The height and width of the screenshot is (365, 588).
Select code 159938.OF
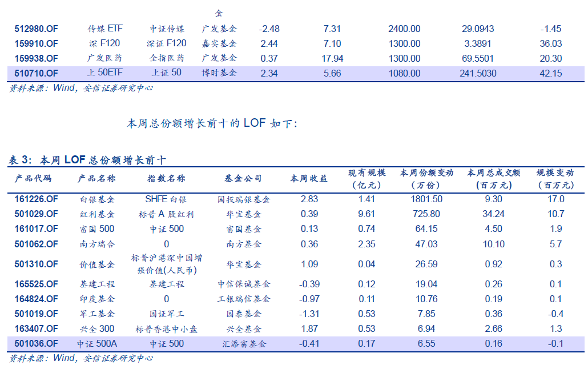click(36, 58)
